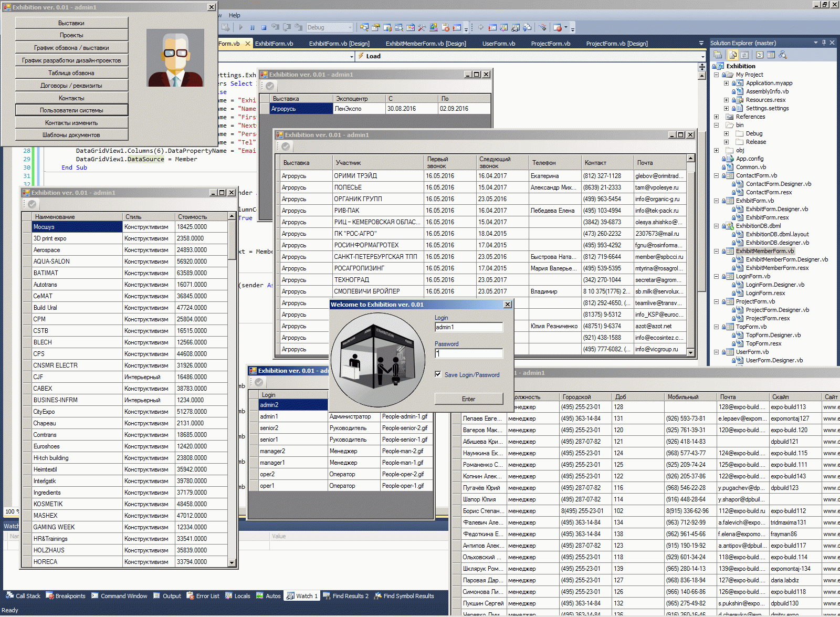Toggle Show All Files in Solution Explorer
Image resolution: width=840 pixels, height=617 pixels.
(733, 55)
